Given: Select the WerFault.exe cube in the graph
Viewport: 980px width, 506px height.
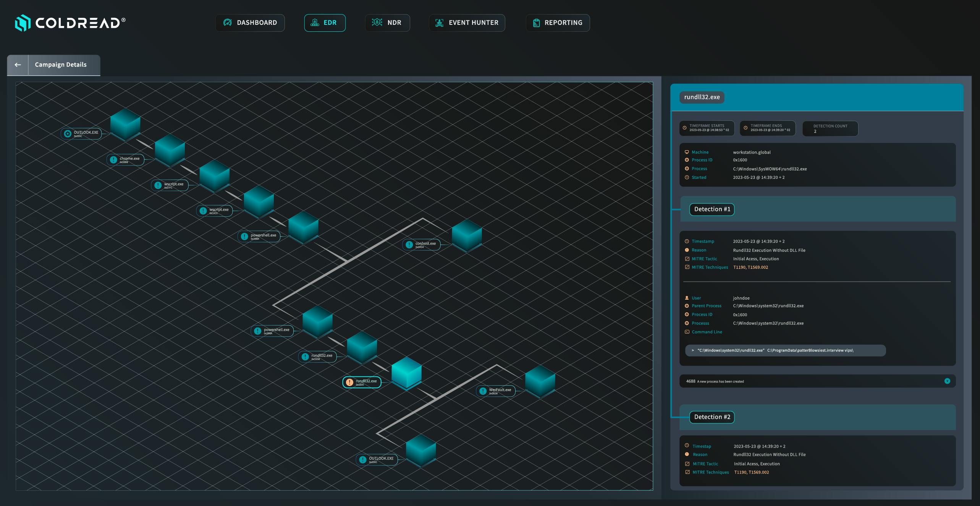Looking at the screenshot, I should [540, 381].
